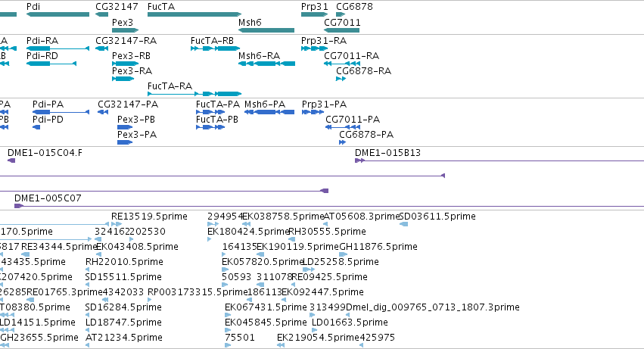Select the Pdi gene feature bar

[58, 14]
